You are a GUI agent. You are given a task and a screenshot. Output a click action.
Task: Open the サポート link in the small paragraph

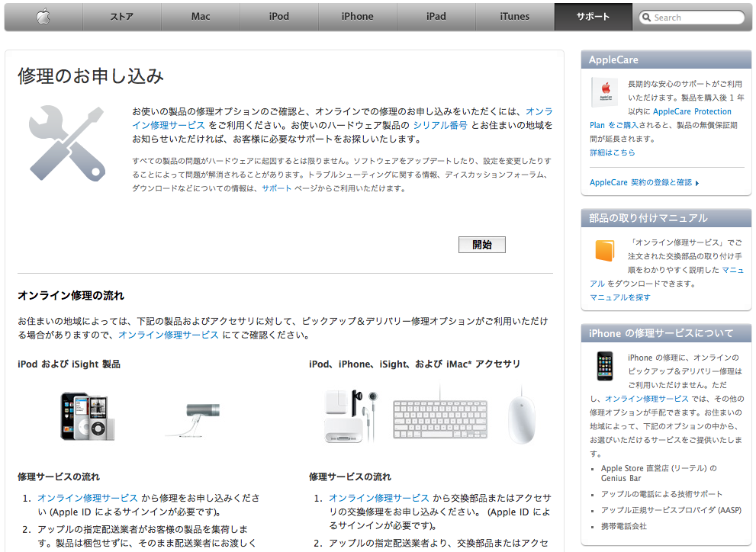pos(276,188)
